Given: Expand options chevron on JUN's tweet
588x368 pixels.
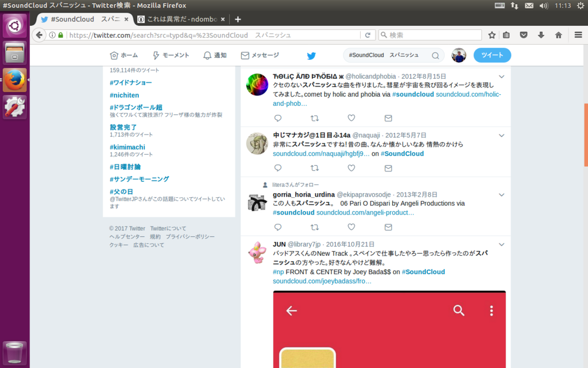Looking at the screenshot, I should (501, 244).
